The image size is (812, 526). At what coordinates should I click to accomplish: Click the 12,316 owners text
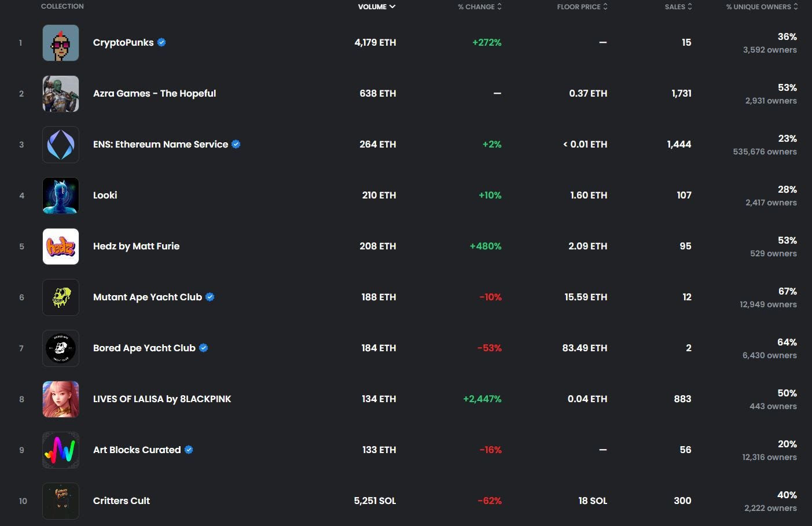coord(770,457)
